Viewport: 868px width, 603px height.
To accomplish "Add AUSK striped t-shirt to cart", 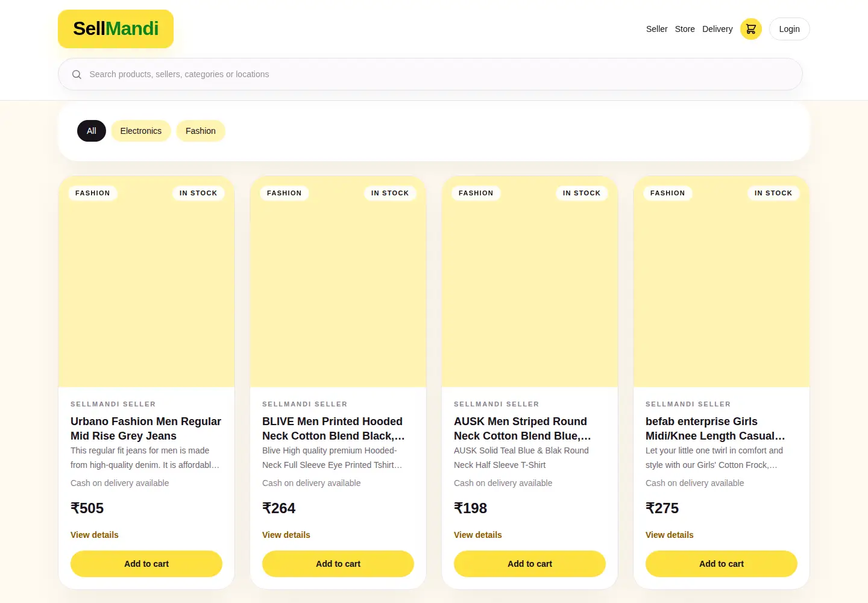I will [530, 564].
